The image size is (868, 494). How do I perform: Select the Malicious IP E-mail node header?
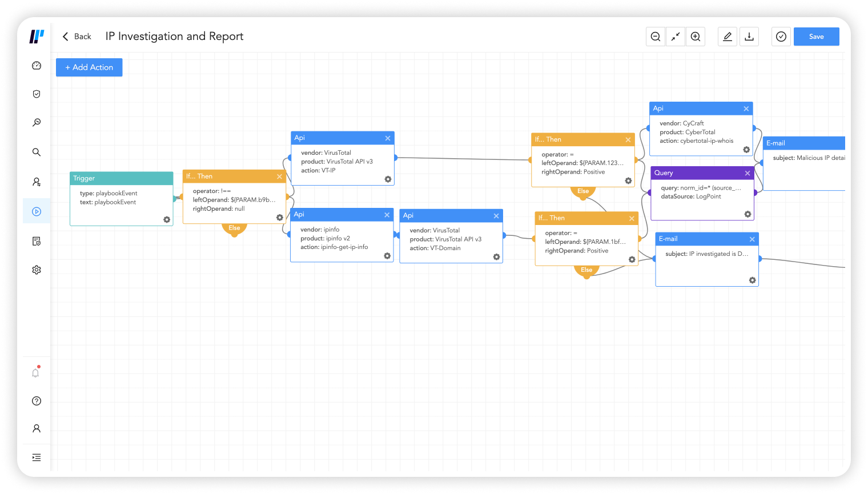(x=804, y=143)
